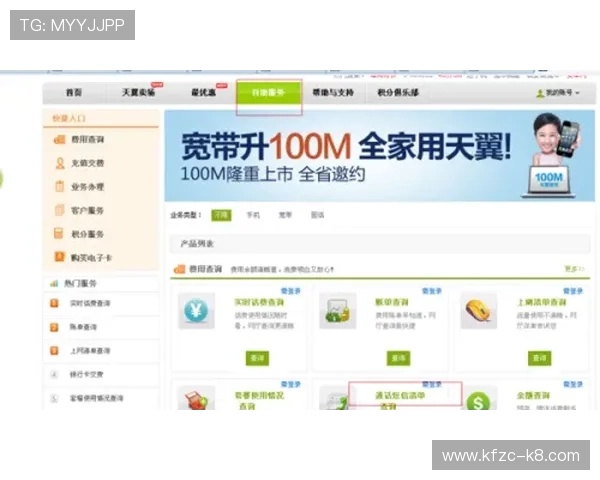600x480 pixels.
Task: Open the 天翼卖场 navigation tab
Action: point(138,93)
